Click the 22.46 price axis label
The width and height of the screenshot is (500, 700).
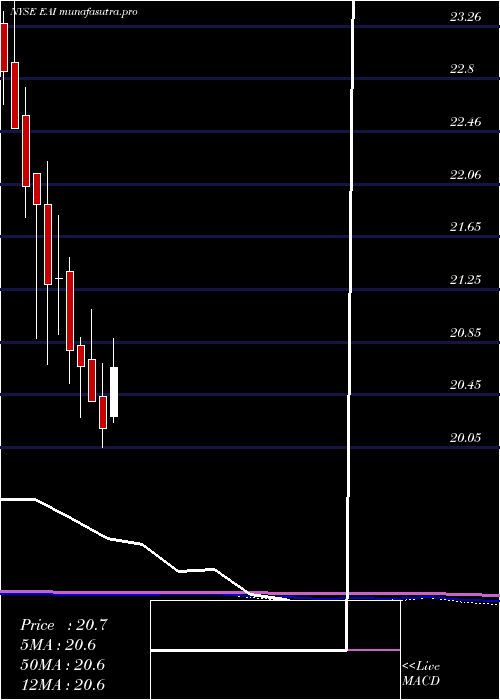(x=466, y=122)
